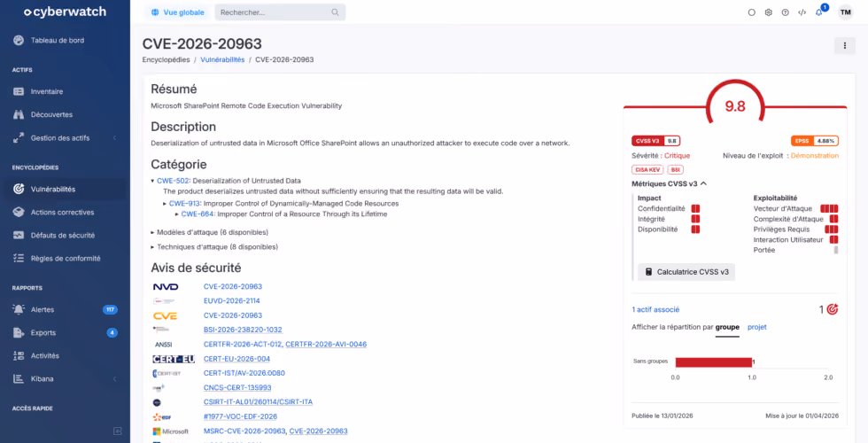Open the #1977-VOC-EDF-2026 link
The image size is (868, 443).
(x=240, y=416)
